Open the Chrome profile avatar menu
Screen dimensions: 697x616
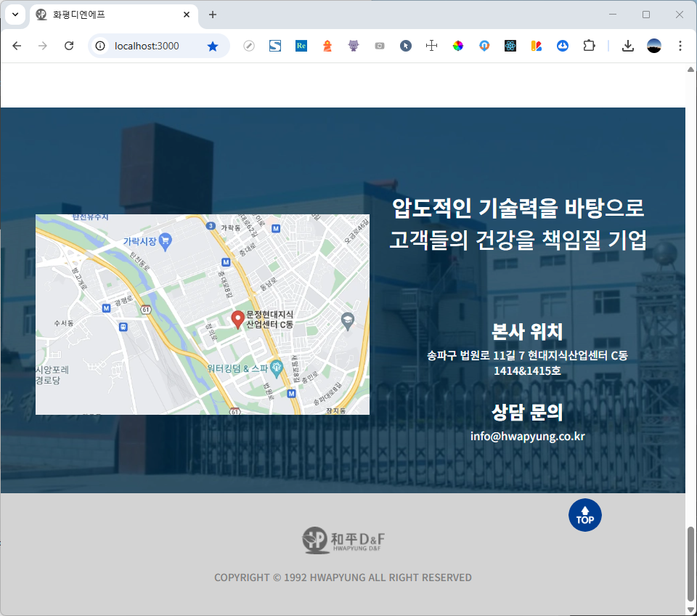[654, 46]
